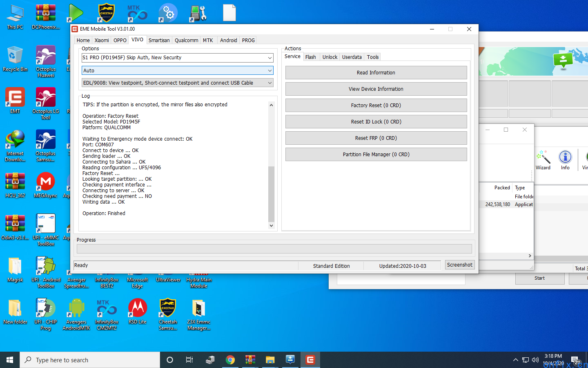This screenshot has width=588, height=368.
Task: Click View Device Information button
Action: click(x=376, y=89)
